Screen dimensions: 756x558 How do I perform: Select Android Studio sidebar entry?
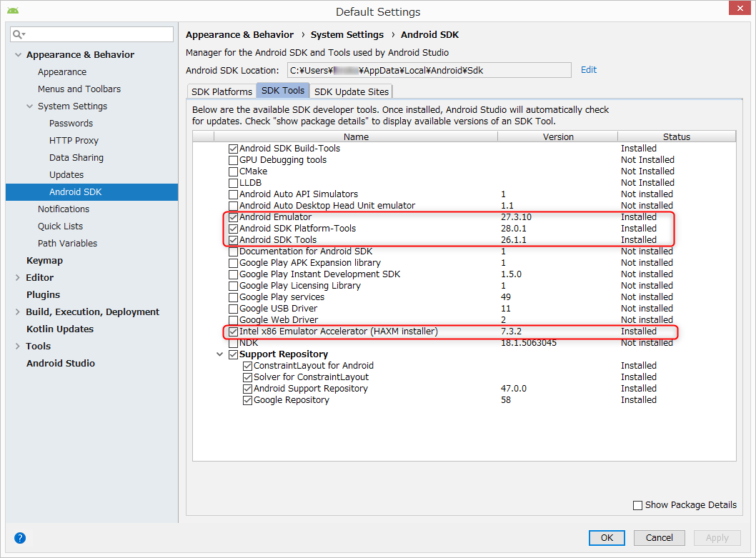(60, 363)
